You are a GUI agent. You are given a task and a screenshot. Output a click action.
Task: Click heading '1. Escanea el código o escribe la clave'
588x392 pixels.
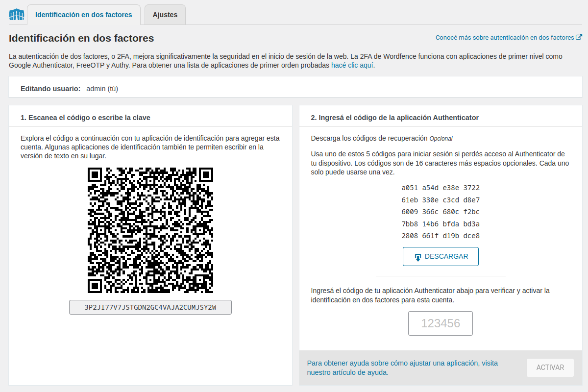coord(85,118)
